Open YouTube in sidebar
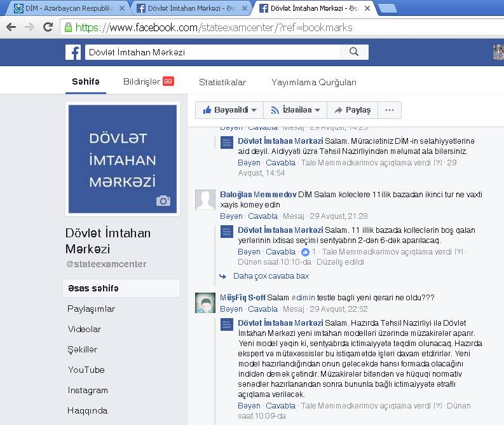The height and width of the screenshot is (425, 504). 86,370
